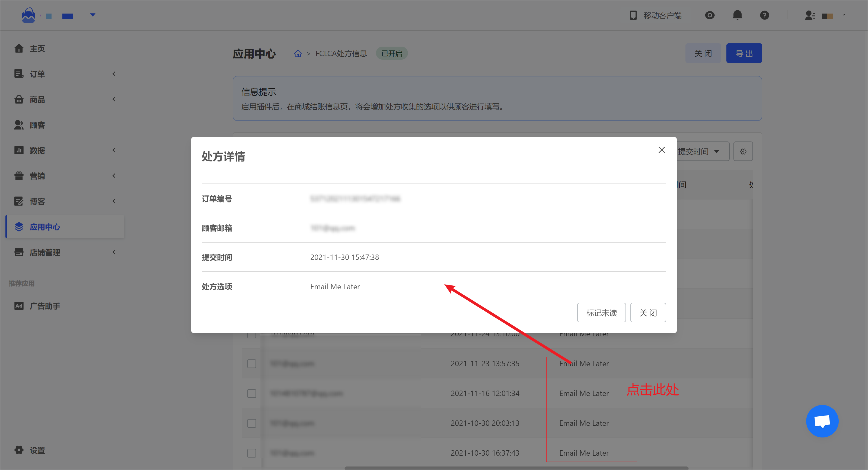This screenshot has width=868, height=470.
Task: Open store switcher dropdown arrow in header
Action: (x=93, y=15)
